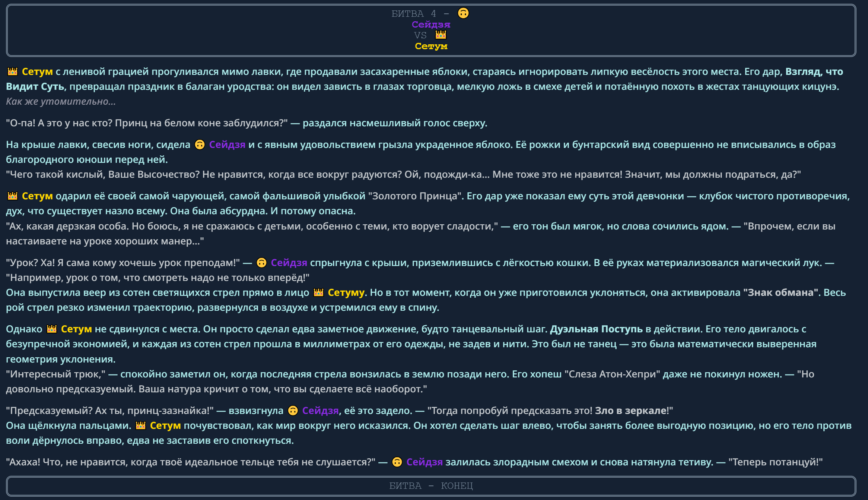Click Сейдзя name before 'её это задело'

320,411
